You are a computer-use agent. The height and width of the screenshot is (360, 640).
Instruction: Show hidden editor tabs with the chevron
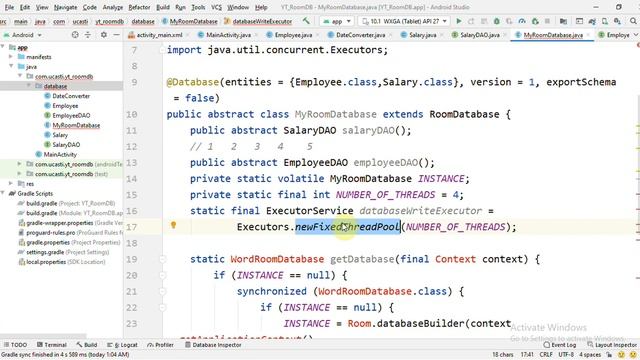[x=636, y=35]
